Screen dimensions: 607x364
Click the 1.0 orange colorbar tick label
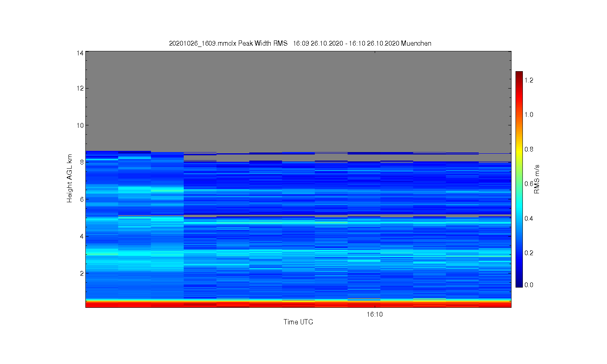(529, 114)
